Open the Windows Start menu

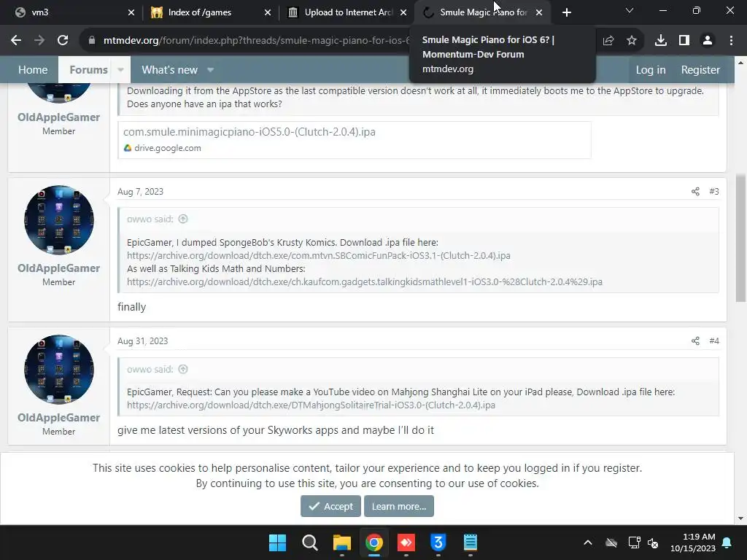click(x=277, y=542)
